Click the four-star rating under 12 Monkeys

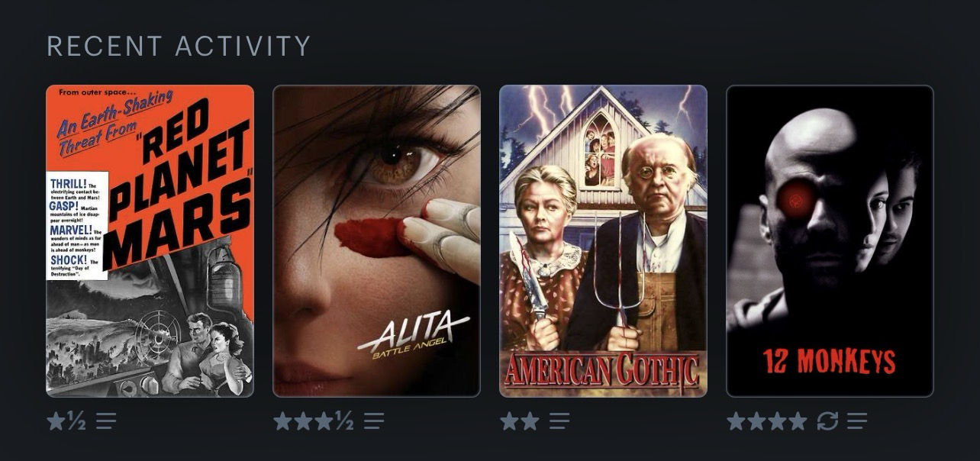pyautogui.click(x=766, y=421)
